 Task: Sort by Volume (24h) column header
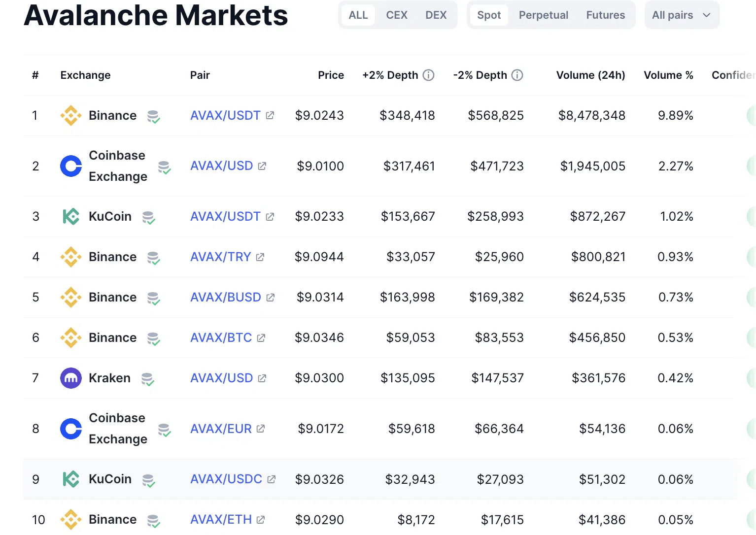(x=590, y=75)
